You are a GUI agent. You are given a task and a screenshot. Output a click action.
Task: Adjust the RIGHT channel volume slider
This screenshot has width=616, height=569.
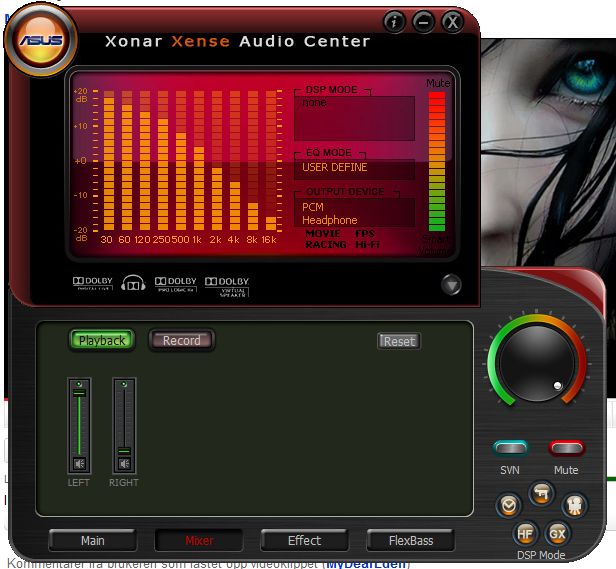coord(124,451)
